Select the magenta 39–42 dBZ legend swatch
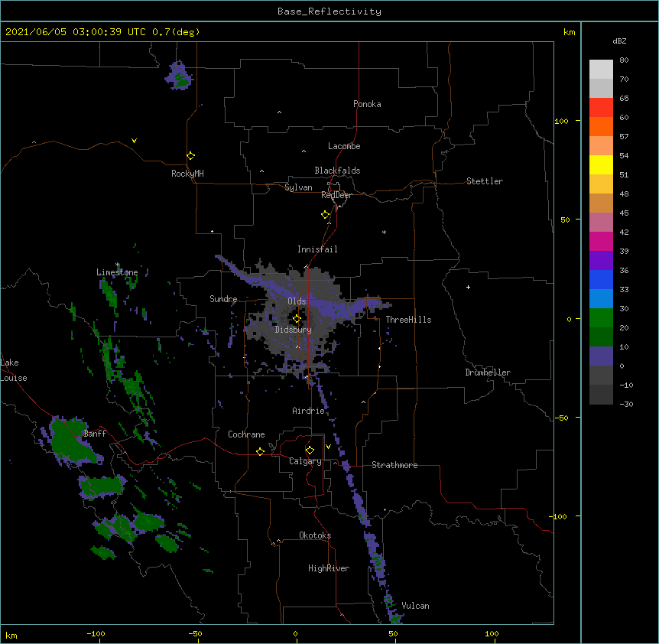Viewport: 659px width, 644px height. (601, 241)
